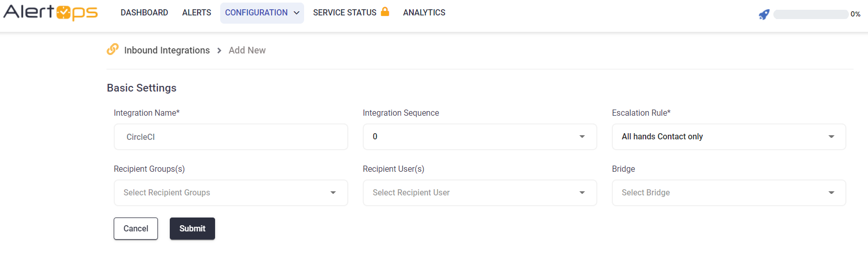Click the Integration Name* label
This screenshot has height=253, width=868.
[147, 113]
